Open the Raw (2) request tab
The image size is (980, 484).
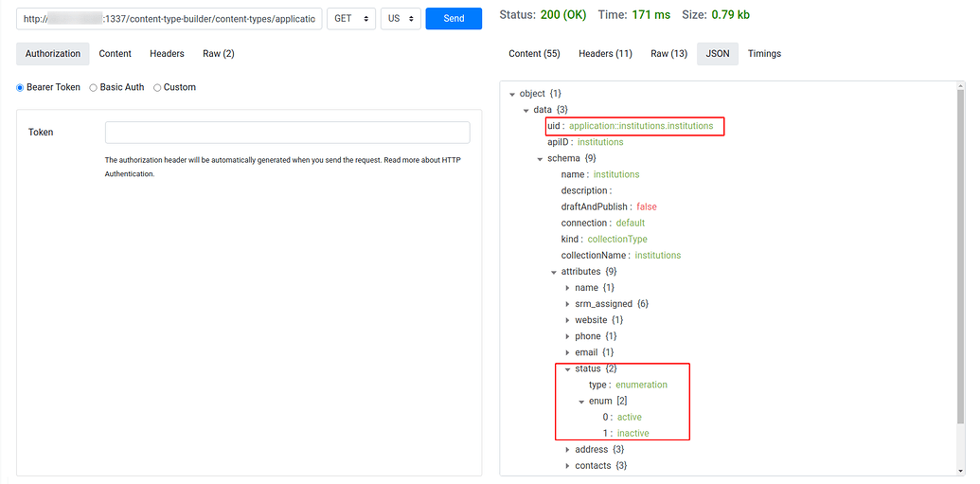[x=218, y=54]
